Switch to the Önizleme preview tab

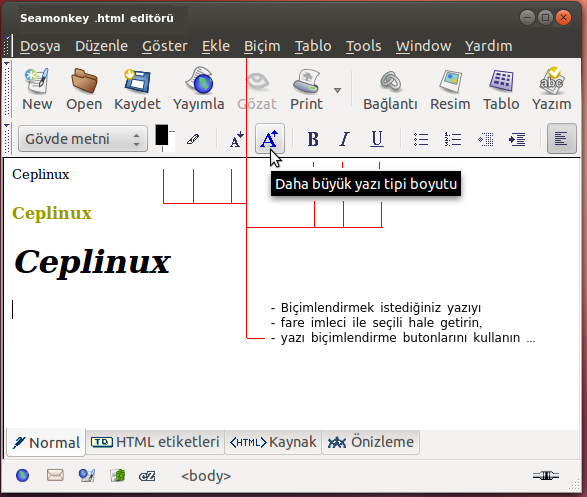371,442
